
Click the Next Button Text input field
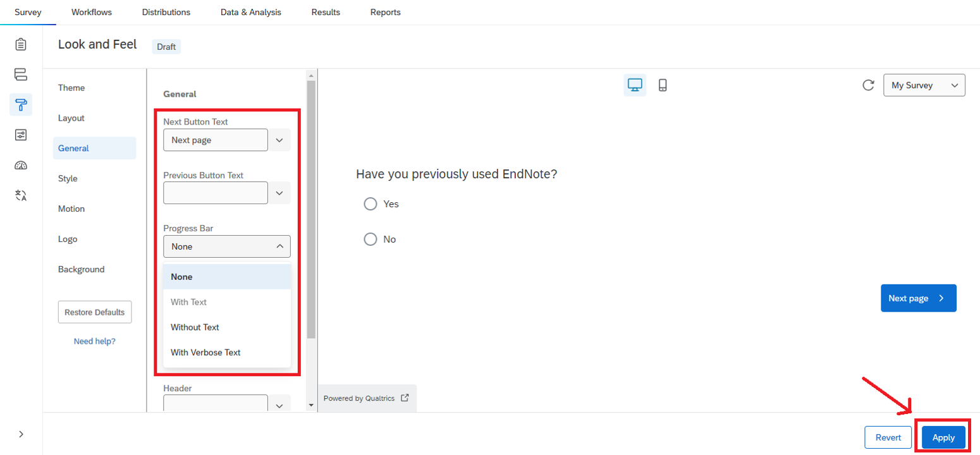point(215,140)
